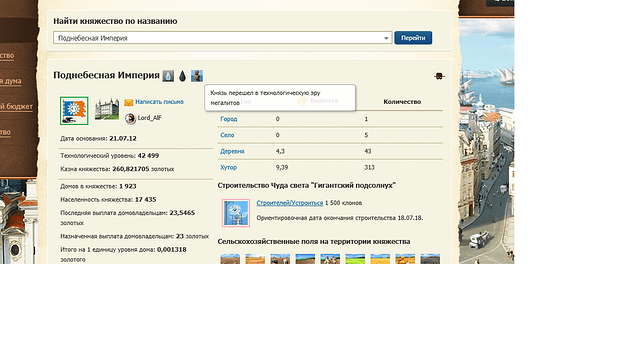640x360 pixels.
Task: Open the principality coat of arms image
Action: click(74, 111)
